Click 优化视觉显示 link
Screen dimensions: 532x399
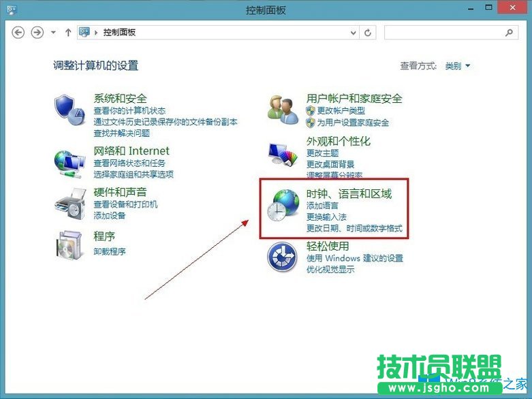click(330, 270)
